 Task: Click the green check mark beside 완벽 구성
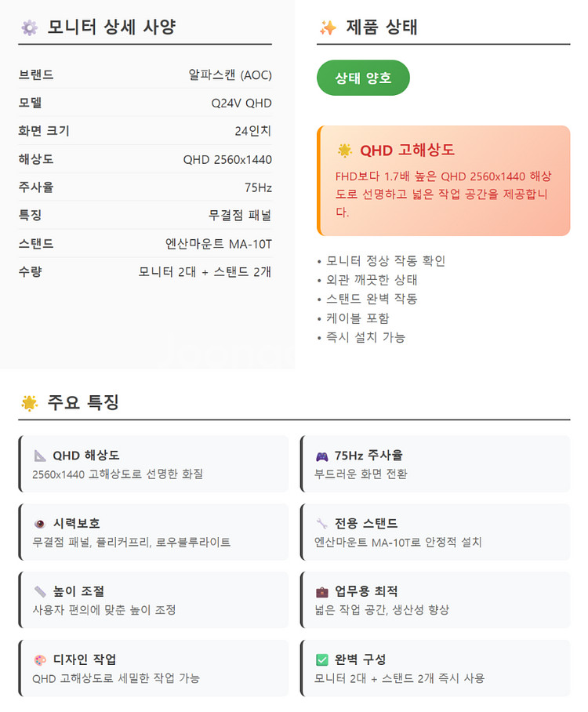(x=322, y=659)
